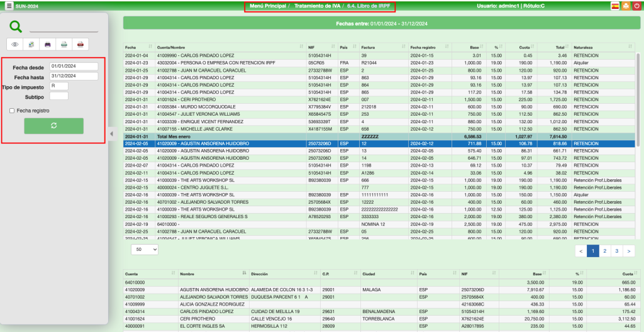The width and height of the screenshot is (644, 332).
Task: Click the CERI PROTHERO invoice 007 row
Action: point(379,99)
